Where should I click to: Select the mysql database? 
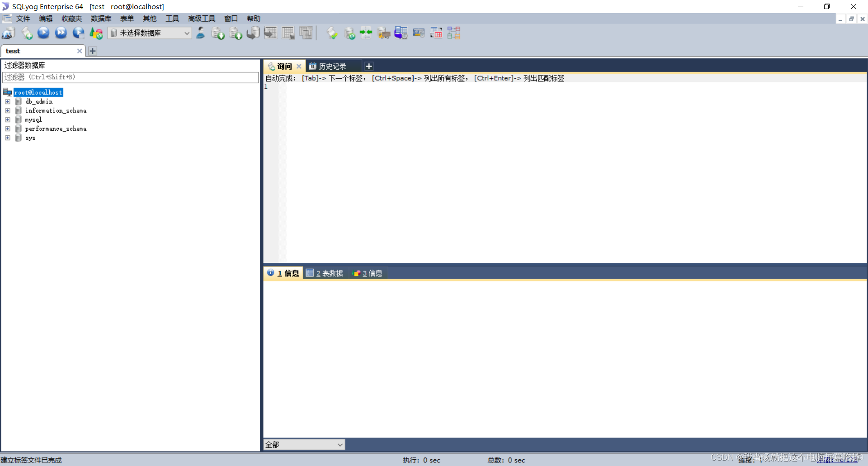pyautogui.click(x=33, y=119)
